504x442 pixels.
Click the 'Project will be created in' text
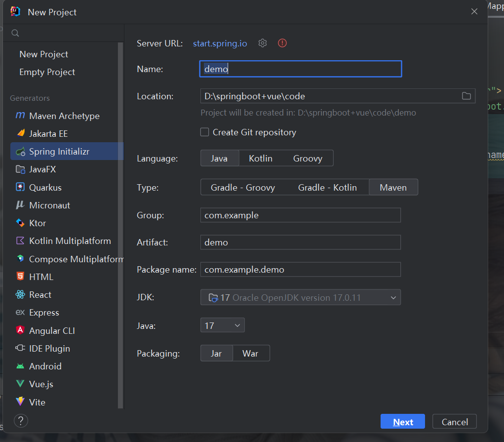click(x=308, y=113)
